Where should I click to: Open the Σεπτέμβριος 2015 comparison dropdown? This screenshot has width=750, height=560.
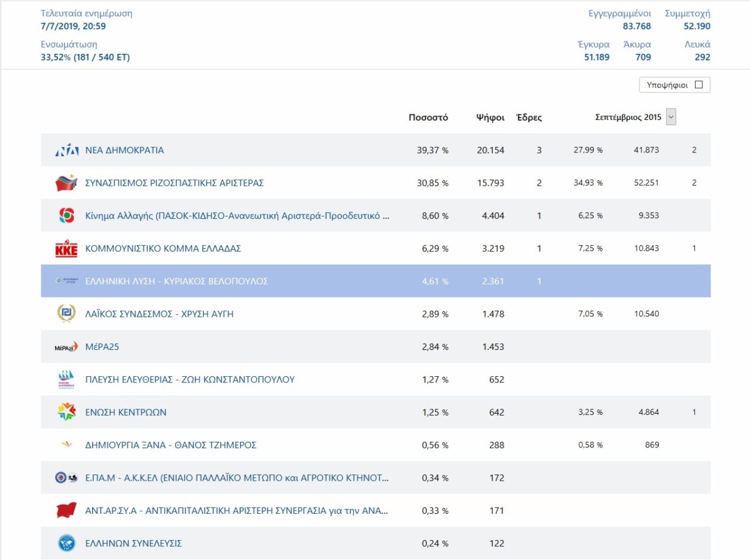(x=671, y=117)
